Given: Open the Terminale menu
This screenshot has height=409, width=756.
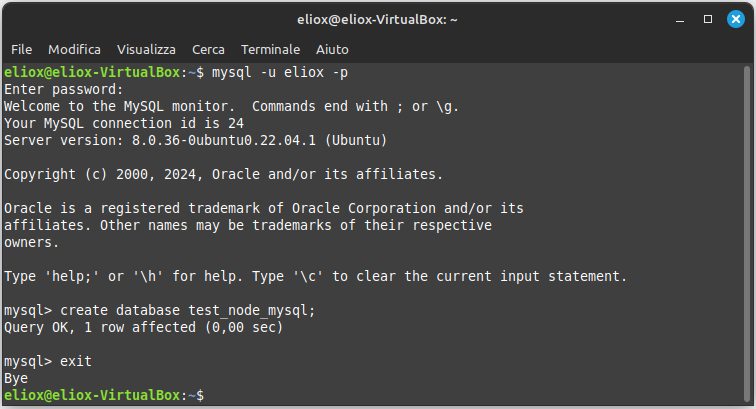Looking at the screenshot, I should [x=270, y=49].
